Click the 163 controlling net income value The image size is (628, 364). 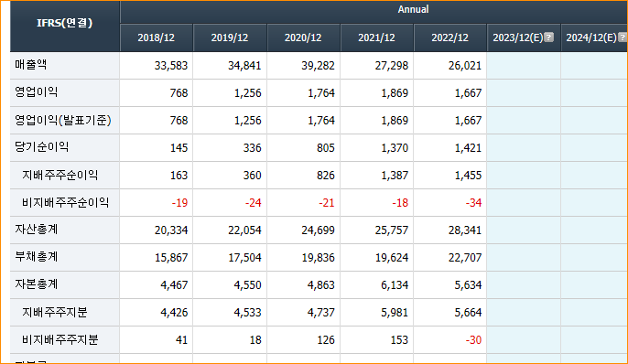coord(179,176)
